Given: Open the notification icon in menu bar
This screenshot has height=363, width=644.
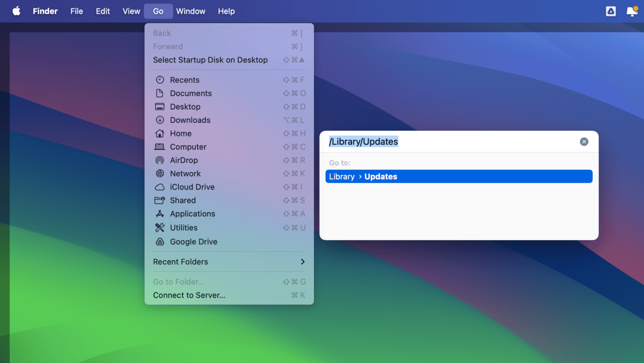Looking at the screenshot, I should tap(631, 11).
